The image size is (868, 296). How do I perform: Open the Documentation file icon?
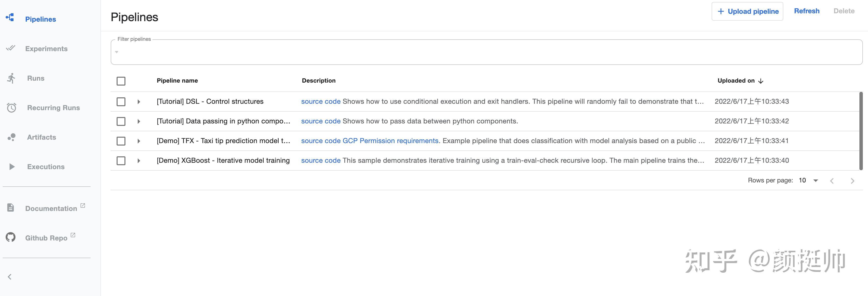[11, 207]
